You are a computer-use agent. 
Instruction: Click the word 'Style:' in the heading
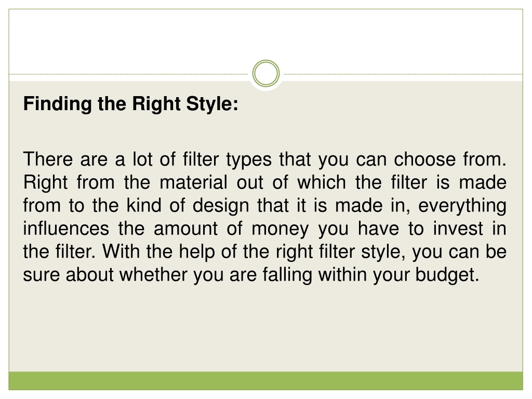(x=212, y=104)
